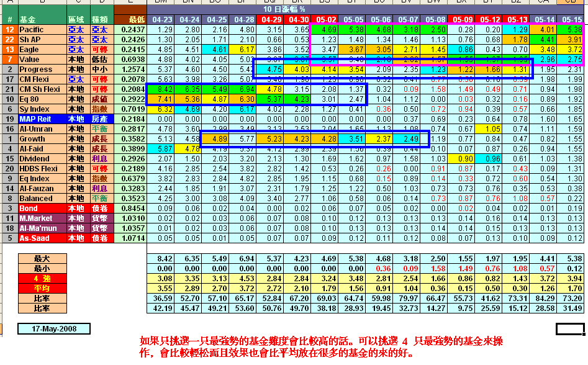Click M.Market's lowest value 1.0310
588x365 pixels.
[130, 218]
